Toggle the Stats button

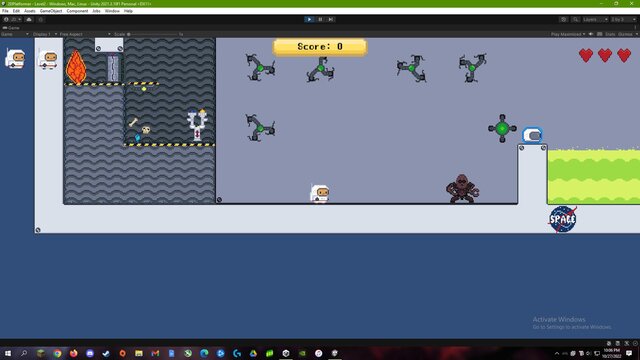610,34
